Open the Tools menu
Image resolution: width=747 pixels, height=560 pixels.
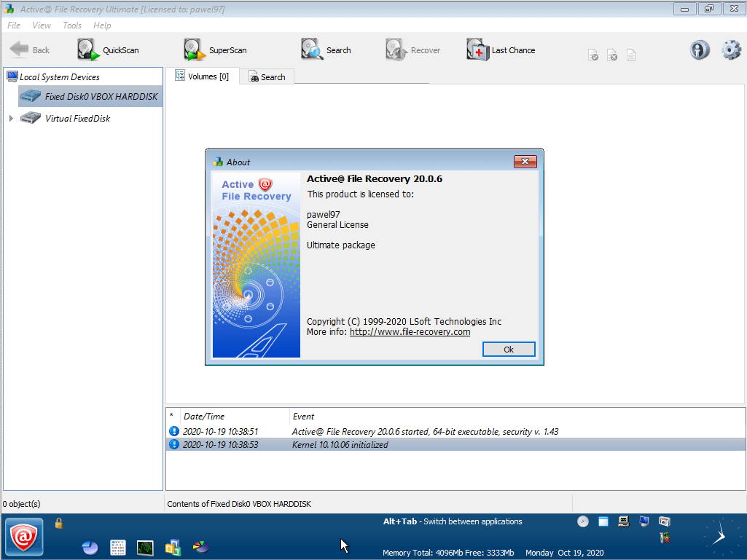[72, 25]
